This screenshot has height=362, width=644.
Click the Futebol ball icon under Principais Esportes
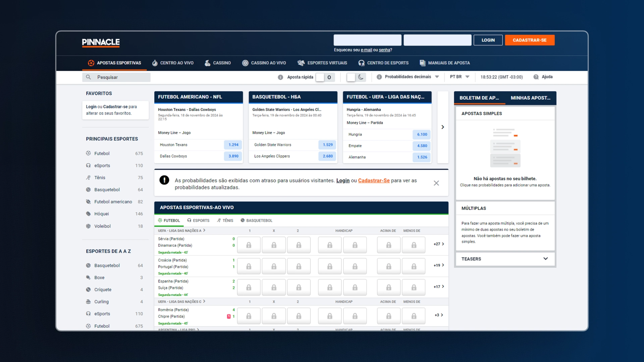click(x=88, y=153)
